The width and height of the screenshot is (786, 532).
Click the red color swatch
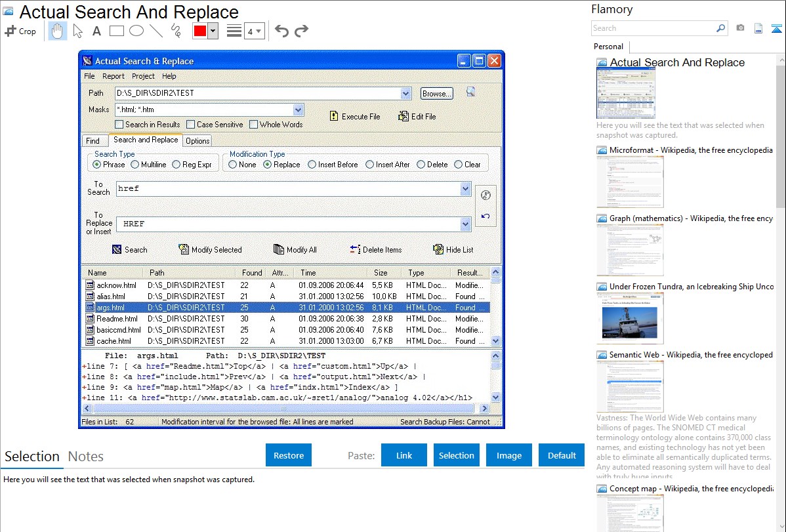(x=200, y=31)
